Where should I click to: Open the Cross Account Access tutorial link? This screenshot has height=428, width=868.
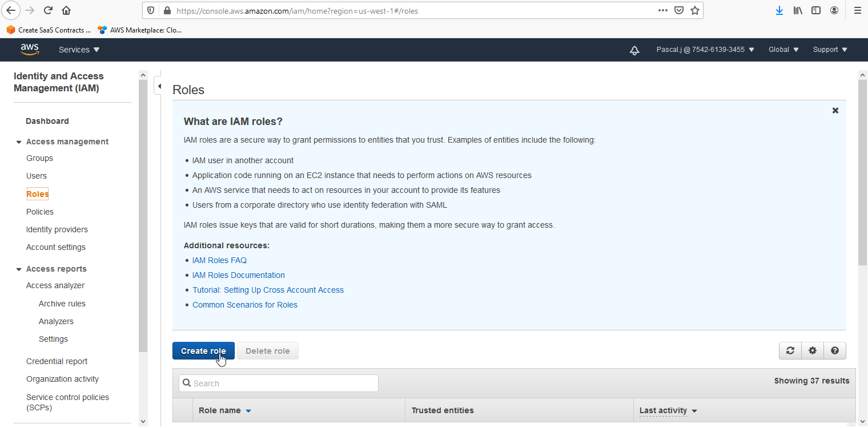pos(268,290)
